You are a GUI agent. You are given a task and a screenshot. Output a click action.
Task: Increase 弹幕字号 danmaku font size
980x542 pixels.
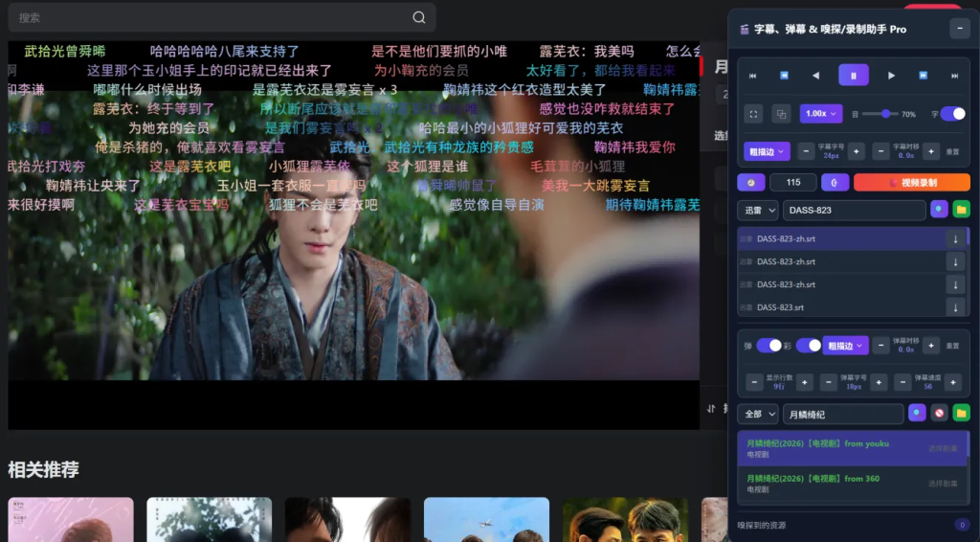pos(879,382)
